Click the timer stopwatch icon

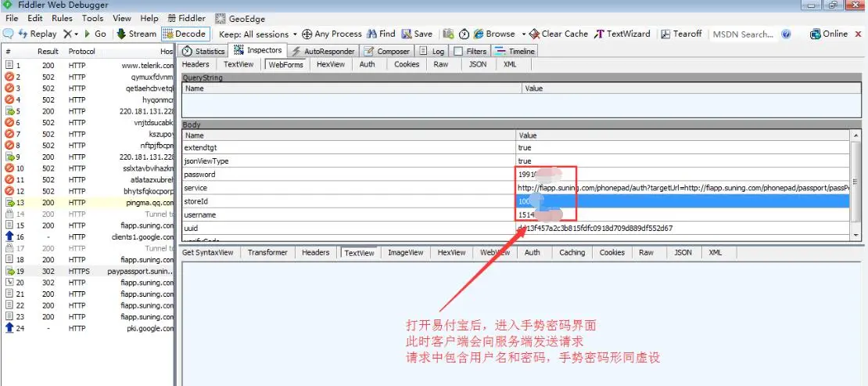coord(464,34)
